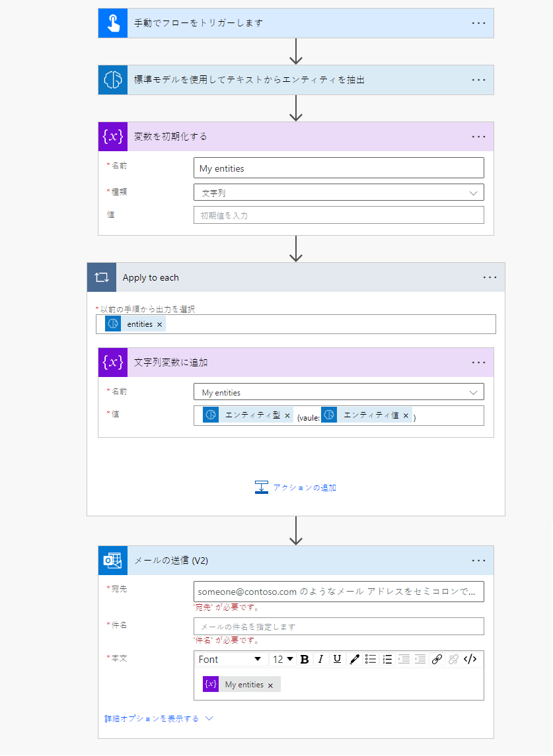Viewport: 553px width, 756px height.
Task: Open the text highlight color tool
Action: 354,658
